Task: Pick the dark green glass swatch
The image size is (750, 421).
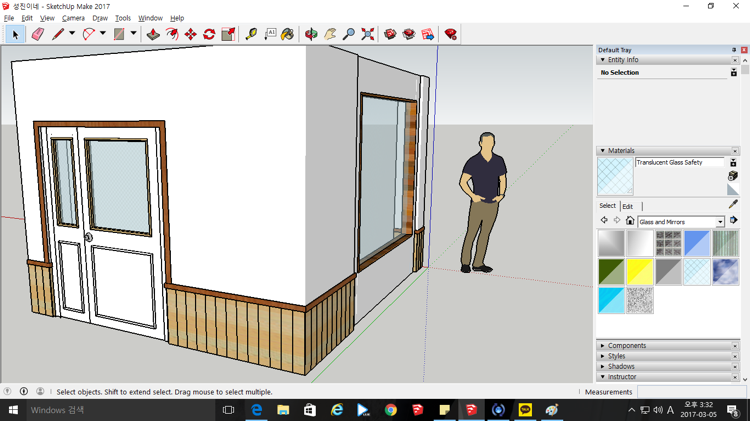Action: (611, 272)
